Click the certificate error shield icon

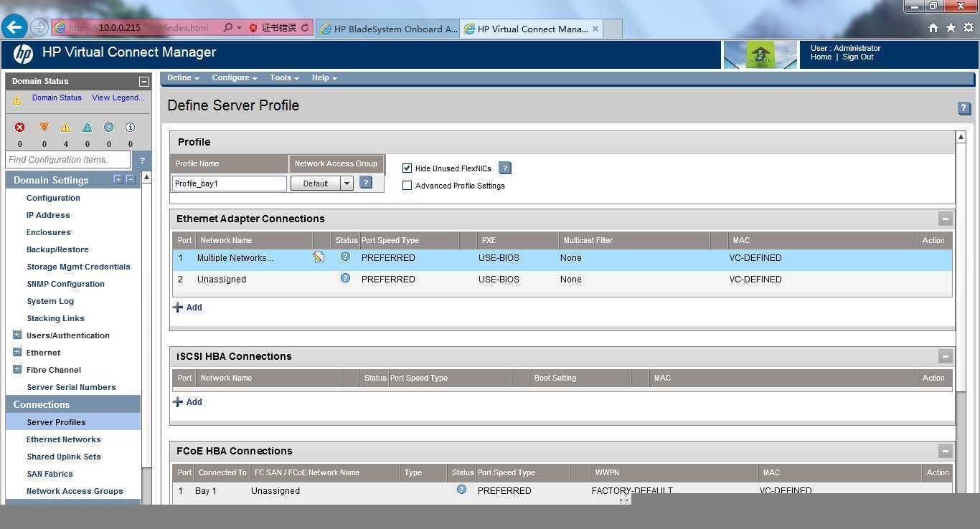tap(253, 28)
